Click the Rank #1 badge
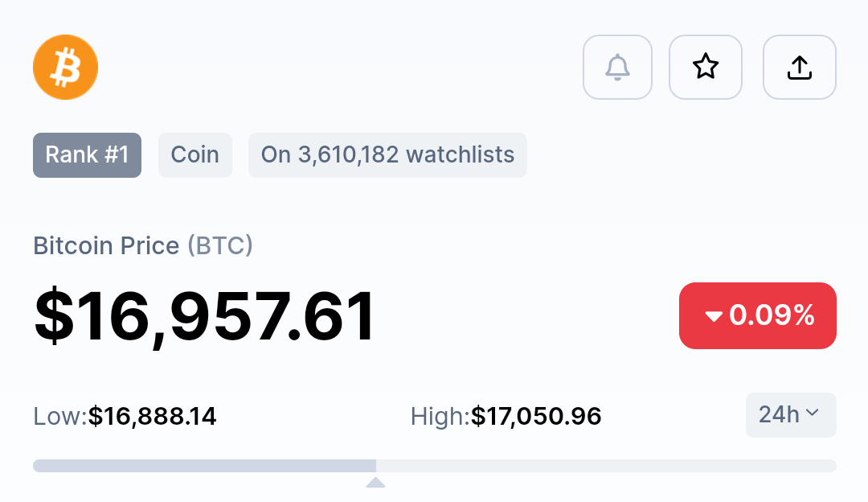This screenshot has height=502, width=868. click(x=87, y=155)
